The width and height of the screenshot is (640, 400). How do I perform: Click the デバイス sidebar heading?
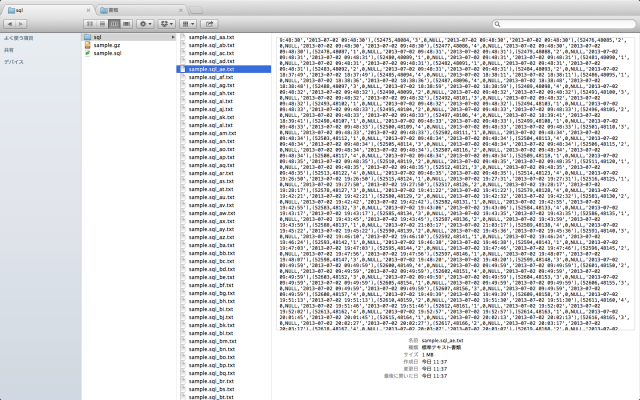click(13, 61)
